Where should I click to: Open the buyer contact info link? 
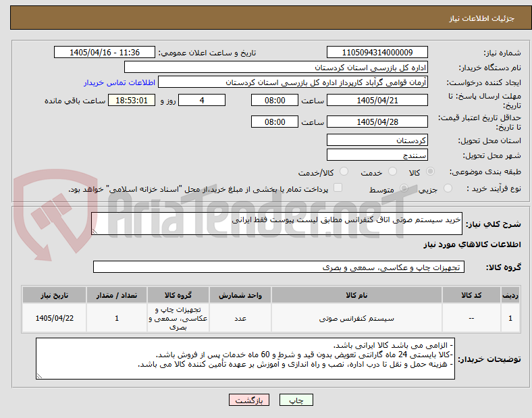pos(119,82)
